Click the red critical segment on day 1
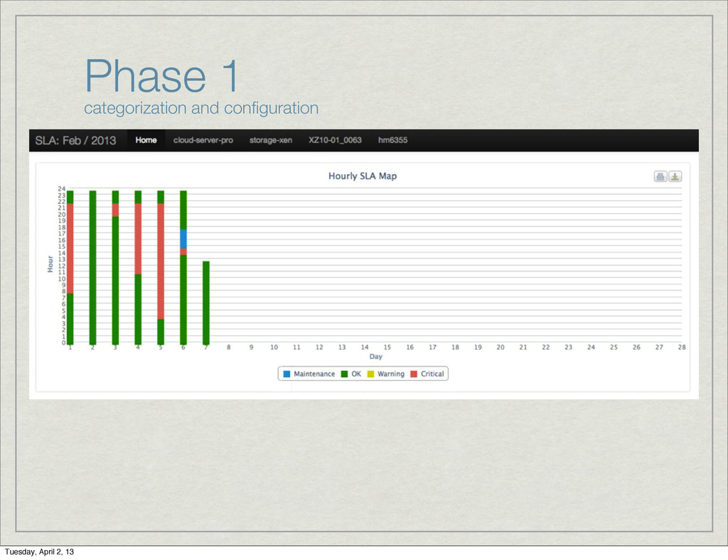The height and width of the screenshot is (560, 728). tap(70, 248)
